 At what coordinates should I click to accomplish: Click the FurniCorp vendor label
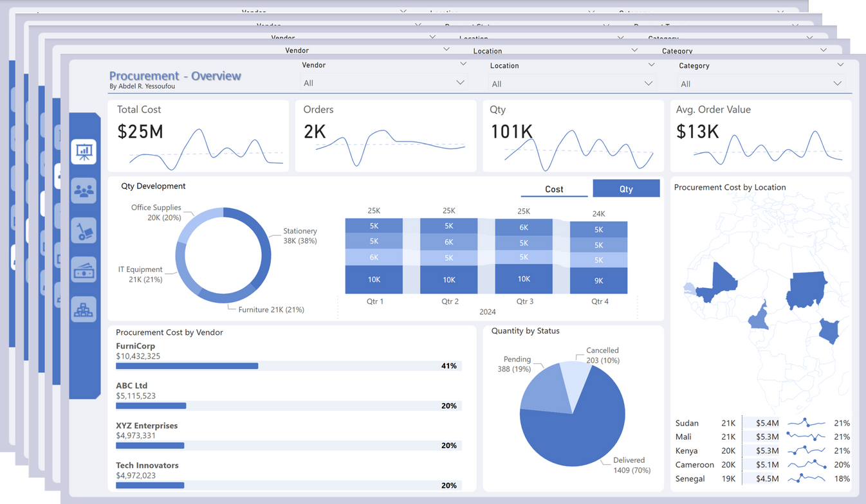(x=136, y=346)
